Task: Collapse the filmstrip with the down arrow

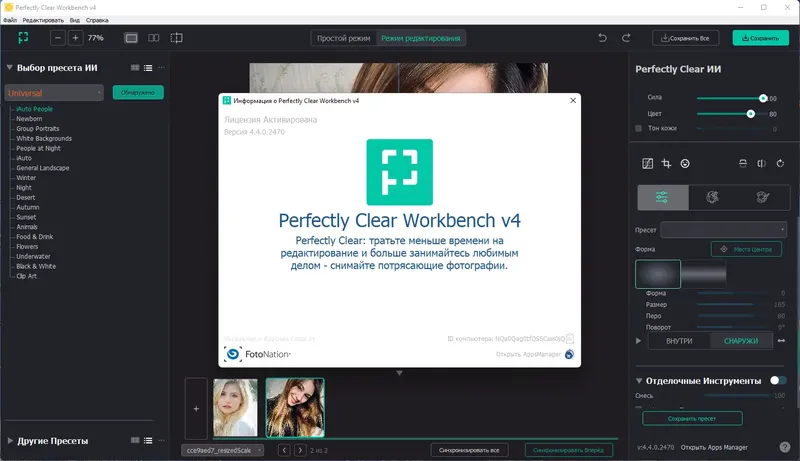Action: click(x=399, y=373)
